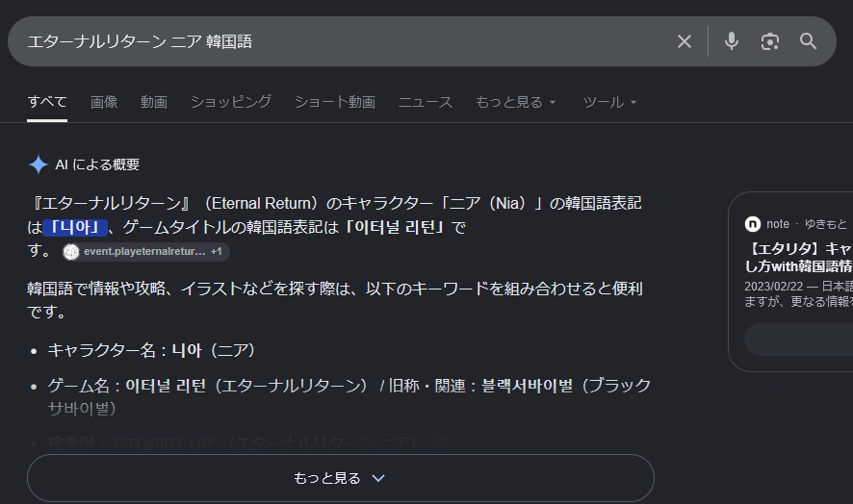Start voice search with the microphone icon
The width and height of the screenshot is (853, 504).
pyautogui.click(x=732, y=41)
